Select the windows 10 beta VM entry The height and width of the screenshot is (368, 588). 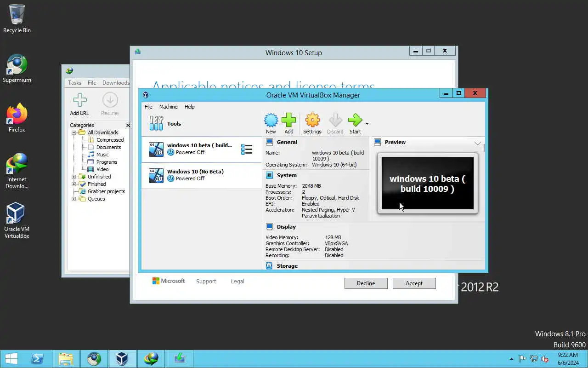coord(201,149)
